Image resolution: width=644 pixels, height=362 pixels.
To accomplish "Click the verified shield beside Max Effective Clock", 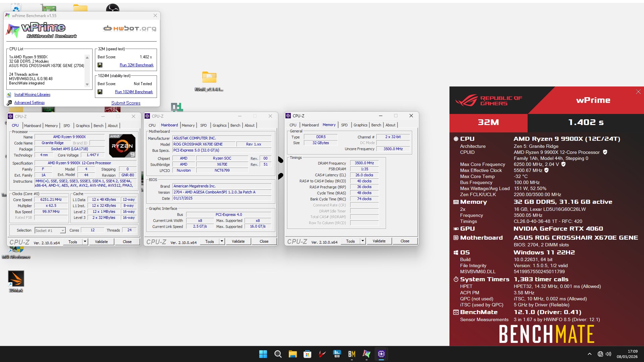I will [x=546, y=170].
